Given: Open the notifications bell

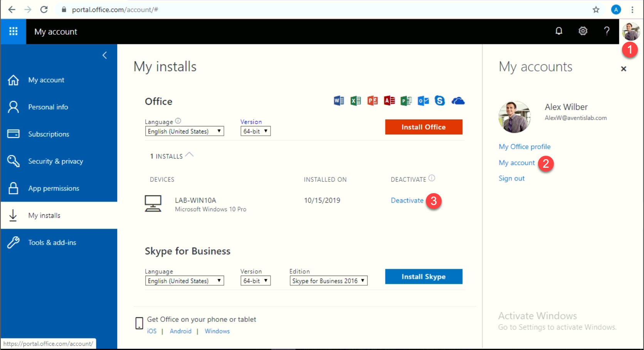Looking at the screenshot, I should click(x=559, y=31).
